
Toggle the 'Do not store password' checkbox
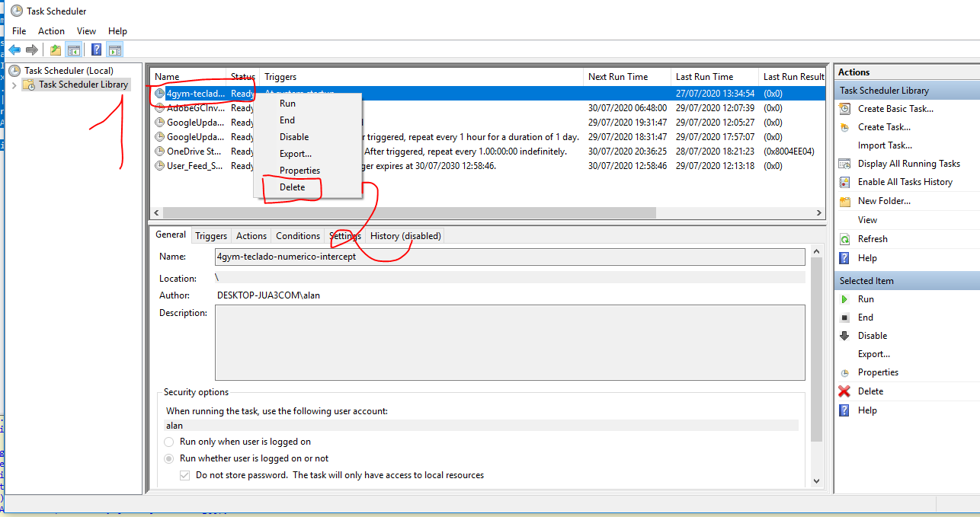pyautogui.click(x=184, y=475)
